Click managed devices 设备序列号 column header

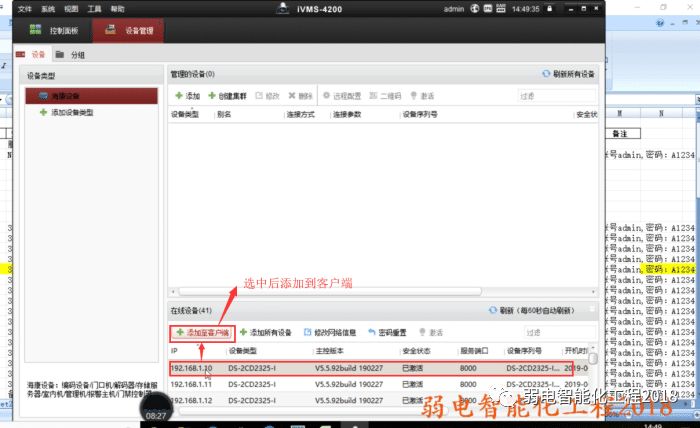(x=420, y=115)
